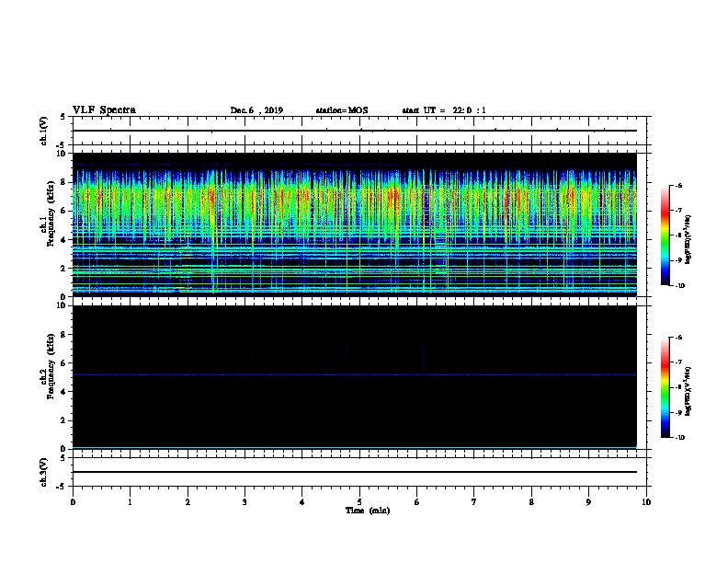Click ch.2 frequency tick label '6'
728x563 pixels.
64,363
